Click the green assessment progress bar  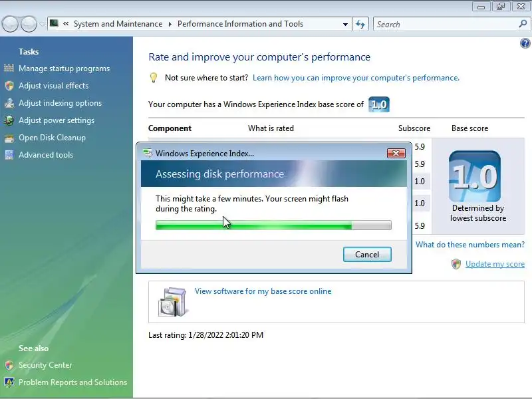(273, 225)
